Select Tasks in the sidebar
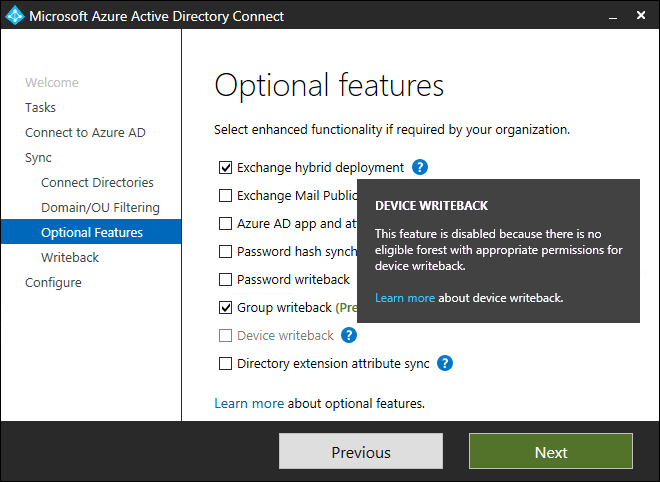 point(40,107)
